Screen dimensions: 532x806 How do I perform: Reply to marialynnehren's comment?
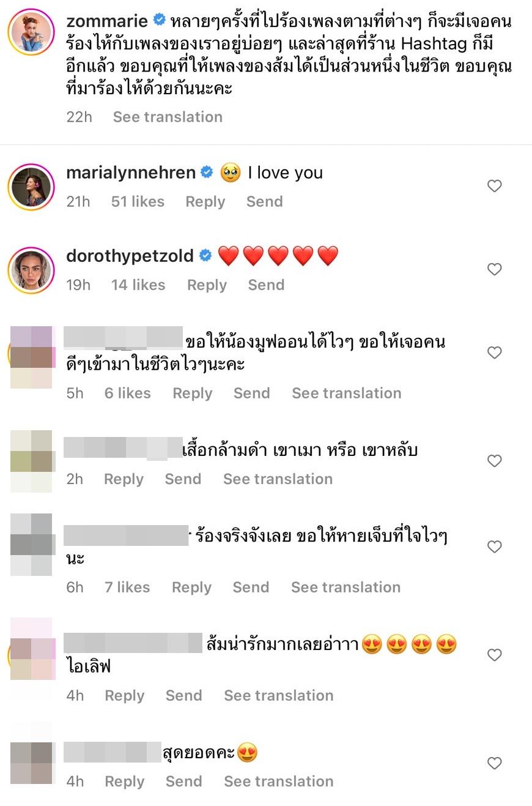pos(205,201)
